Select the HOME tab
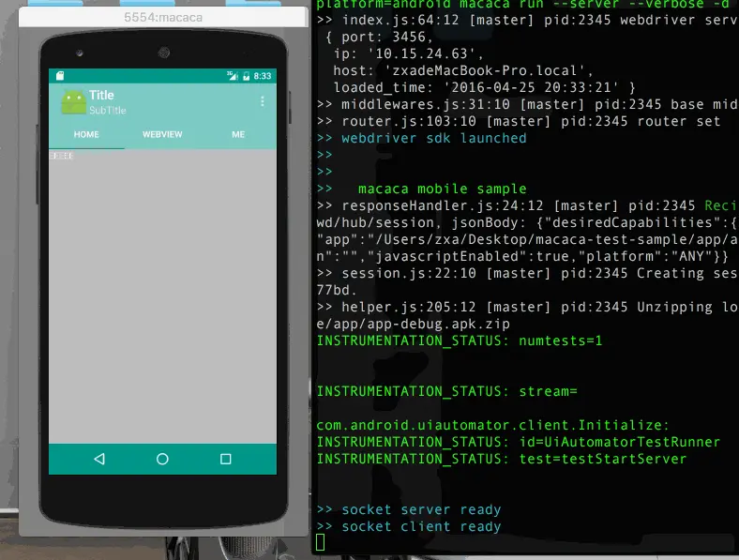739x560 pixels. pyautogui.click(x=86, y=134)
